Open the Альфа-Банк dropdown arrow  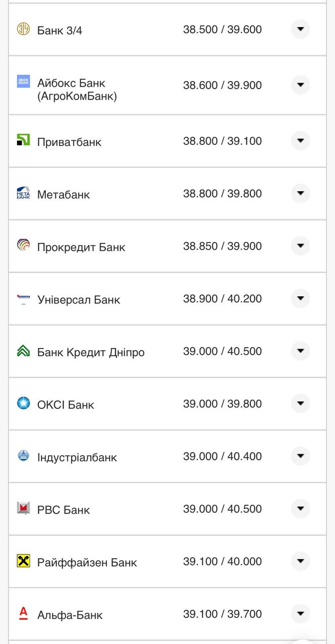click(x=300, y=613)
